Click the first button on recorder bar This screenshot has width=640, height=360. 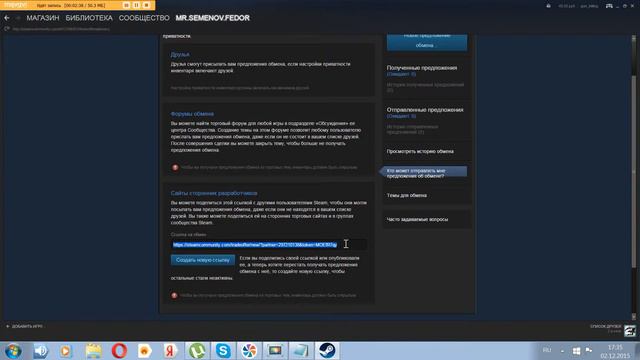(127, 5)
